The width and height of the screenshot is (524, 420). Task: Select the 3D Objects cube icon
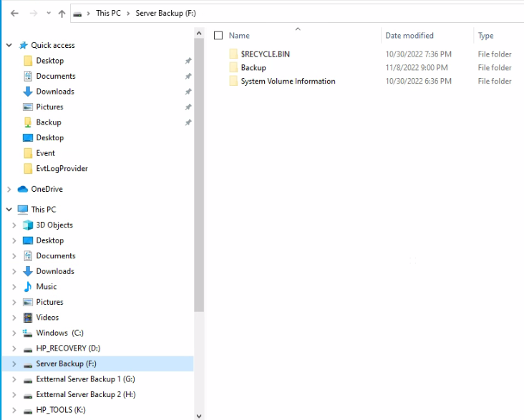pos(28,225)
